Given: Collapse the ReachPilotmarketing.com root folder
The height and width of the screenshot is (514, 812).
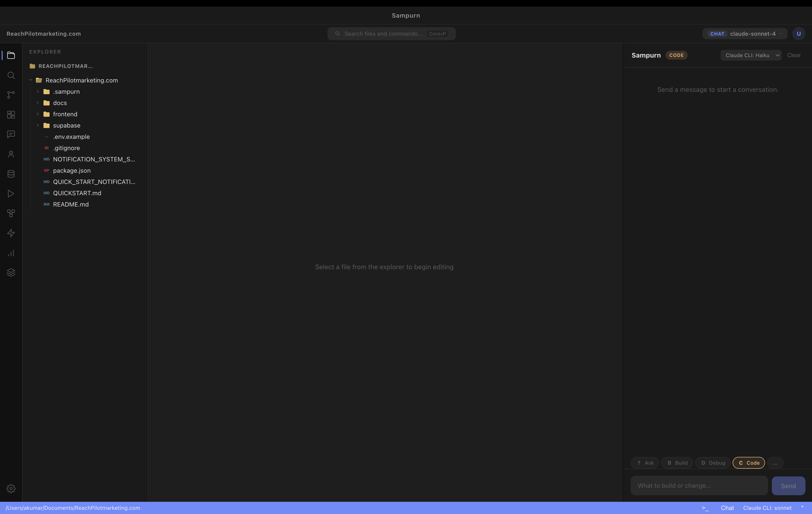Looking at the screenshot, I should tap(31, 80).
